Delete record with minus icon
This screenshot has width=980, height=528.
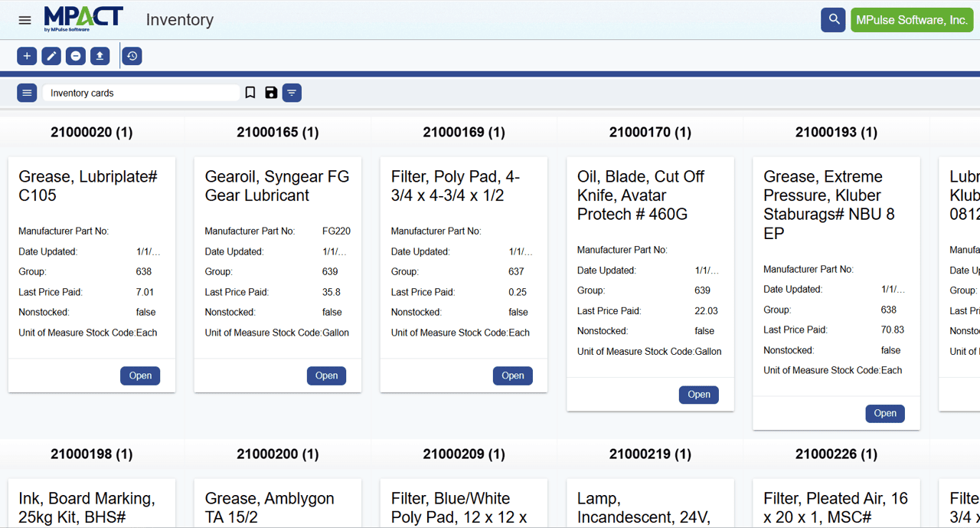76,56
